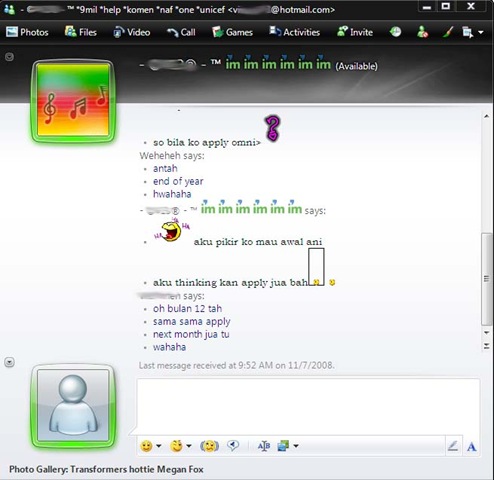Screen dimensions: 494x480
Task: Open the emoticon picker smiley
Action: click(x=146, y=446)
